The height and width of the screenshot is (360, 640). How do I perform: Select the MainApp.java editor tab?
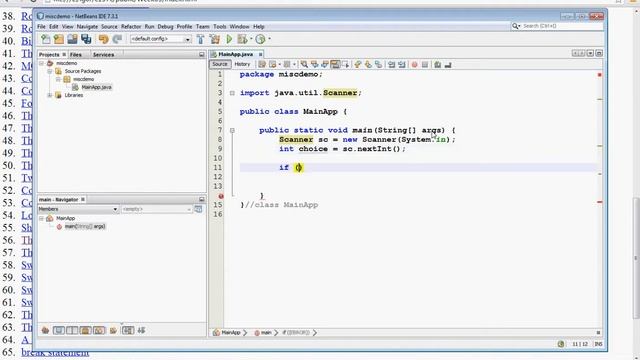(x=236, y=54)
